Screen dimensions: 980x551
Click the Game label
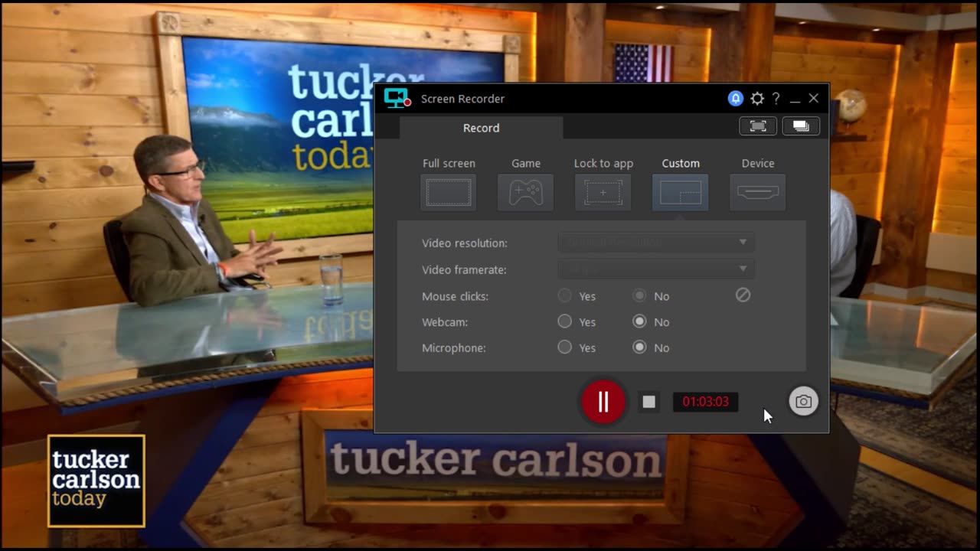point(526,163)
